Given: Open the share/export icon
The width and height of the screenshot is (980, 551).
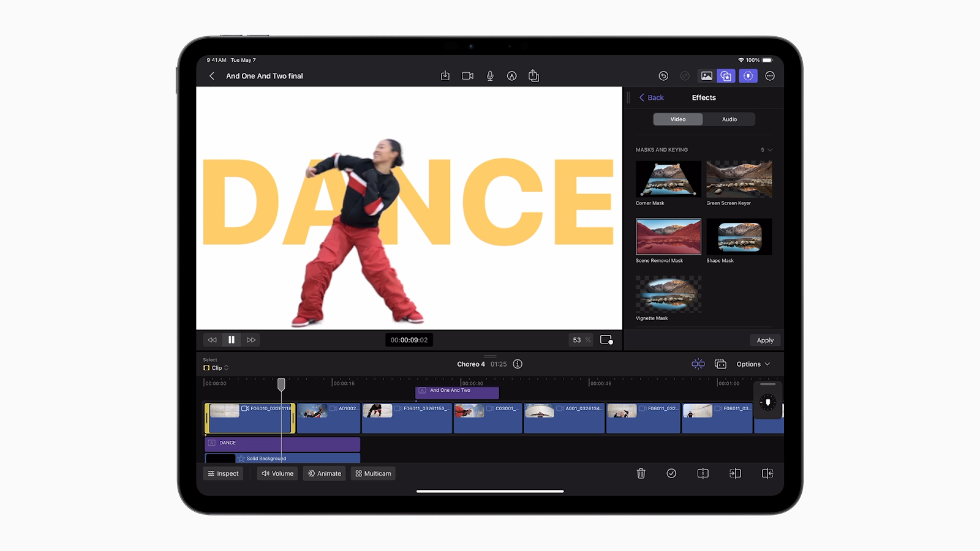Looking at the screenshot, I should coord(534,75).
